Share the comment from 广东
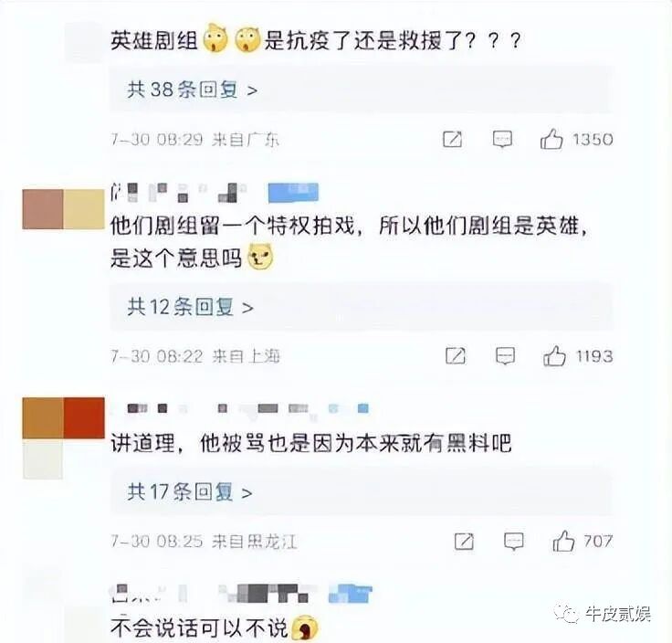Screen dimensions: 672x643 click(x=453, y=140)
